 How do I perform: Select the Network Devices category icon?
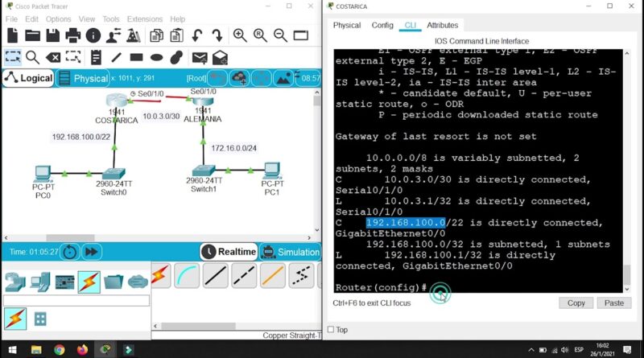click(x=15, y=282)
